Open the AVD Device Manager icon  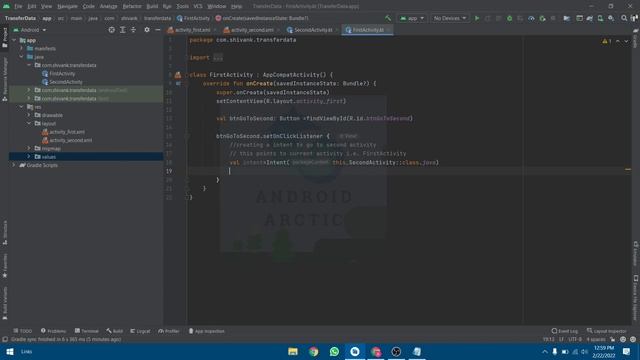pos(600,18)
